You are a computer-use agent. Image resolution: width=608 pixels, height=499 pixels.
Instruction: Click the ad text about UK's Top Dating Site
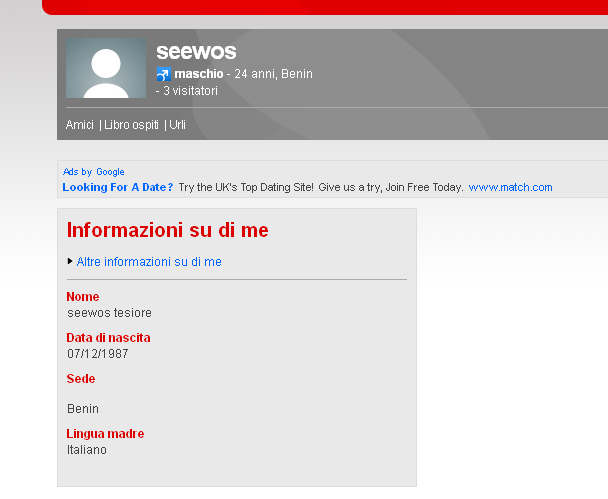point(321,187)
